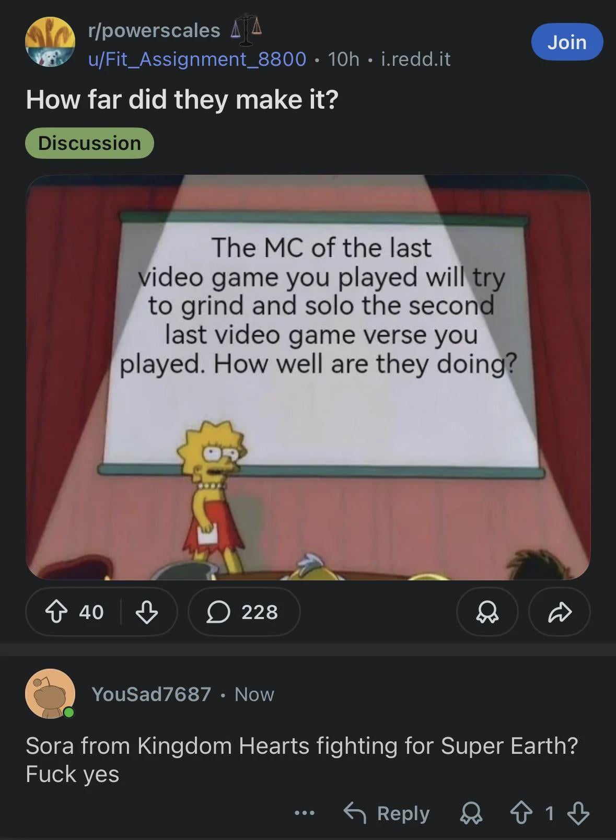Image resolution: width=616 pixels, height=840 pixels.
Task: Downvote the post
Action: (x=146, y=612)
